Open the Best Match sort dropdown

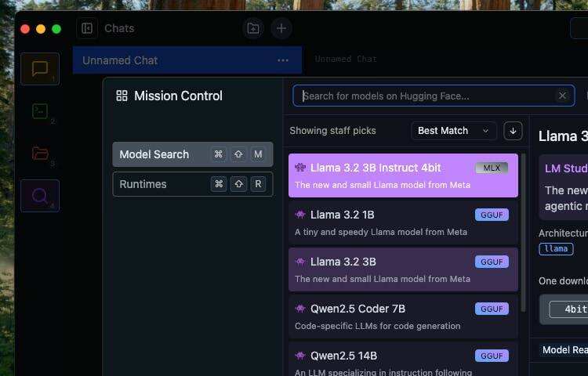[454, 131]
